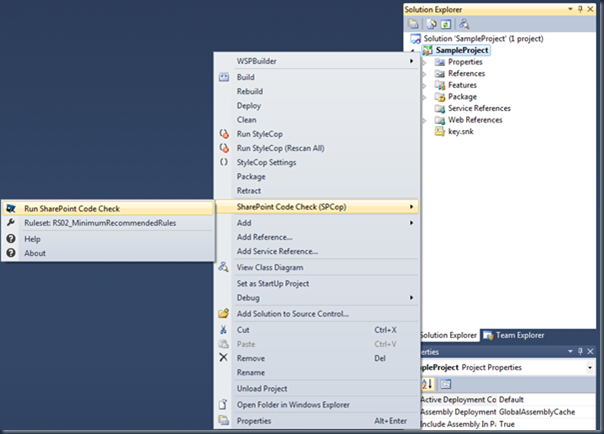Viewport: 604px width, 434px height.
Task: Toggle auto-hide pushpin on the Properties panel
Action: click(581, 351)
